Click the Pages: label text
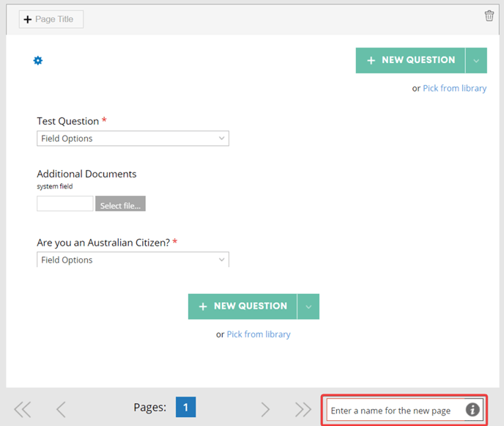Viewport: 504px width, 426px height. [x=149, y=408]
